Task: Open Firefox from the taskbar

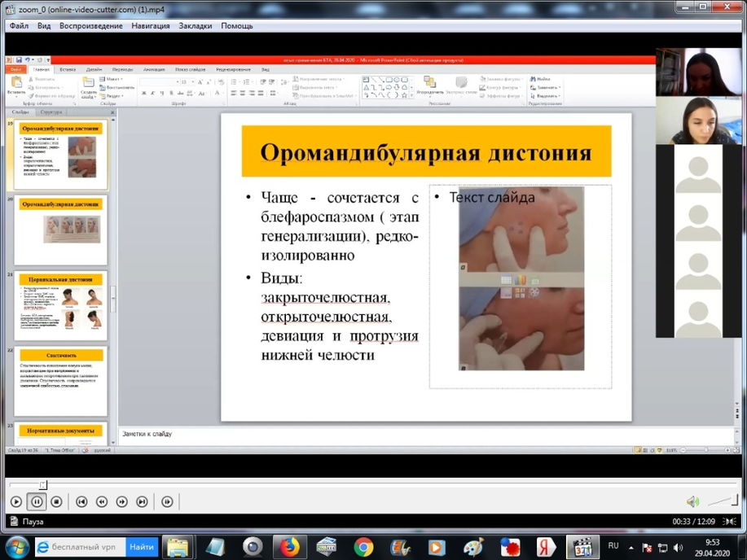Action: point(288,547)
